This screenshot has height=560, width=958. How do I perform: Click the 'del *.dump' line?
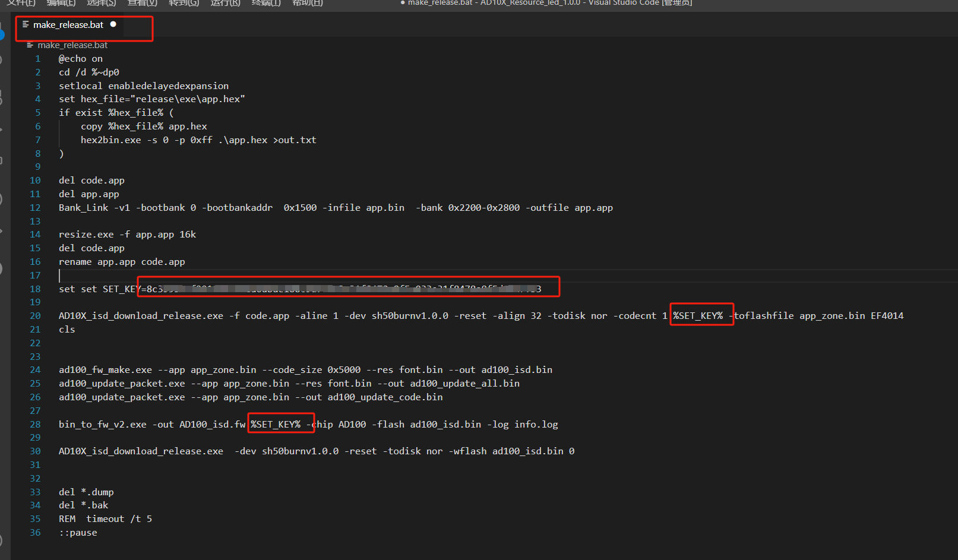[x=86, y=492]
